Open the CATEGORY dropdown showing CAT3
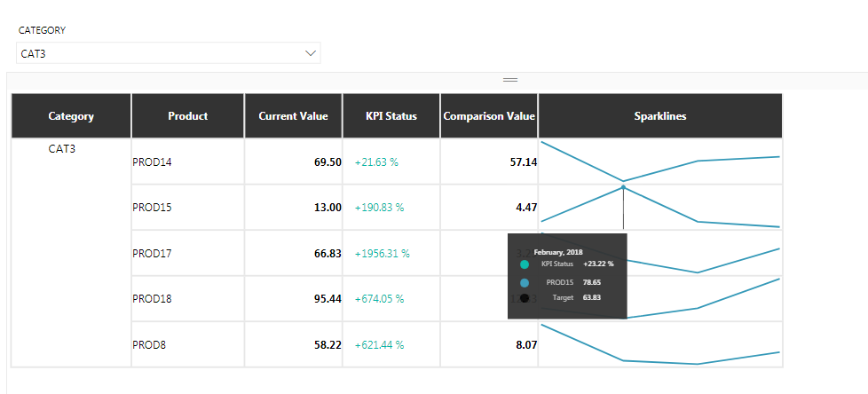The image size is (868, 394). 169,53
